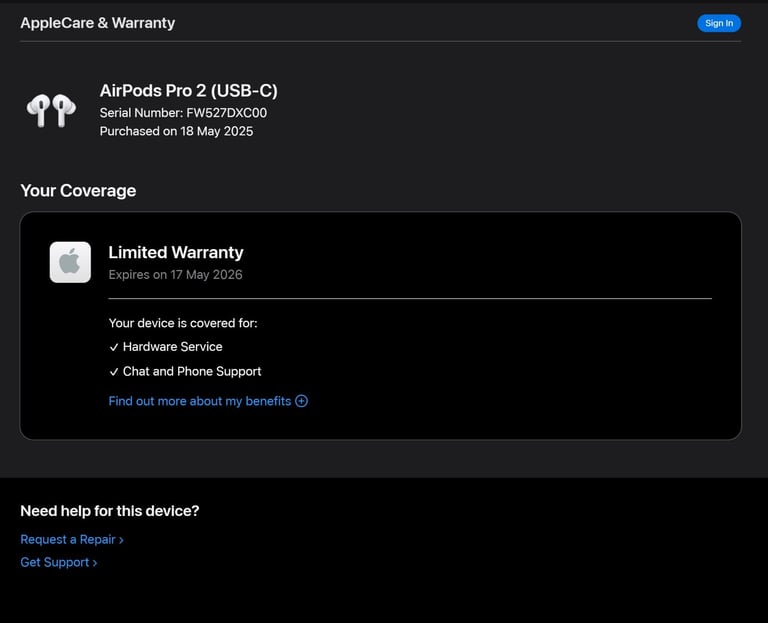Click the Sign In button
Screen dimensions: 768x623
pyautogui.click(x=718, y=23)
